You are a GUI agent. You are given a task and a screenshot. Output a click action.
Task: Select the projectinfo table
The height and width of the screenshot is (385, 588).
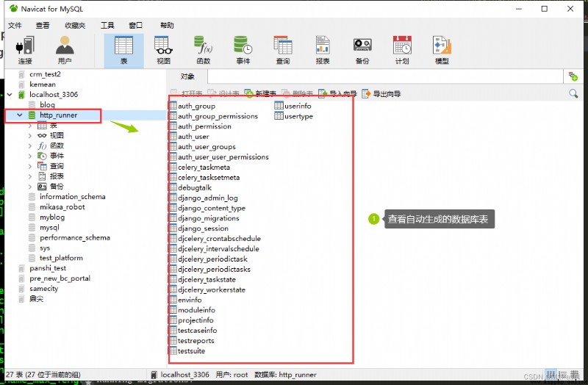point(196,320)
